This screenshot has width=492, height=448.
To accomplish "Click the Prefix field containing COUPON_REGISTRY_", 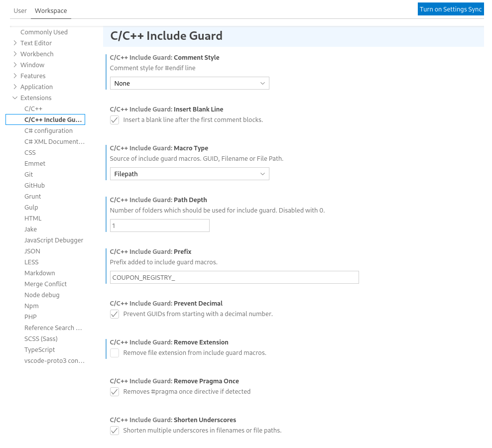I will coord(234,277).
